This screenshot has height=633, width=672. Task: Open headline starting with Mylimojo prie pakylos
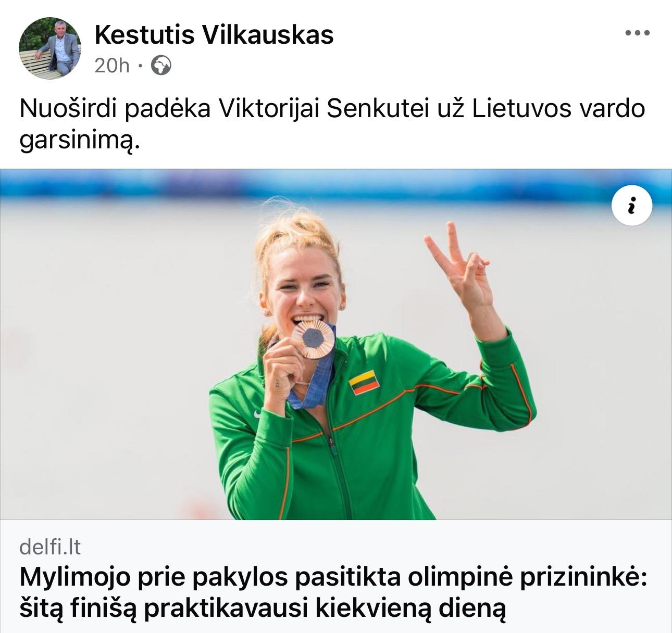point(333,577)
